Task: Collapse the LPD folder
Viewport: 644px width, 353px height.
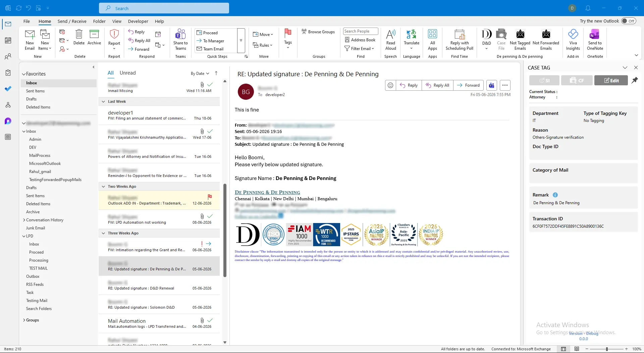Action: pos(24,236)
